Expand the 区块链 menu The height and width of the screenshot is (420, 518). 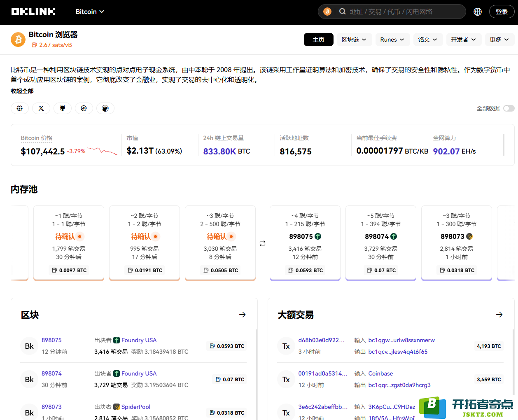point(354,40)
